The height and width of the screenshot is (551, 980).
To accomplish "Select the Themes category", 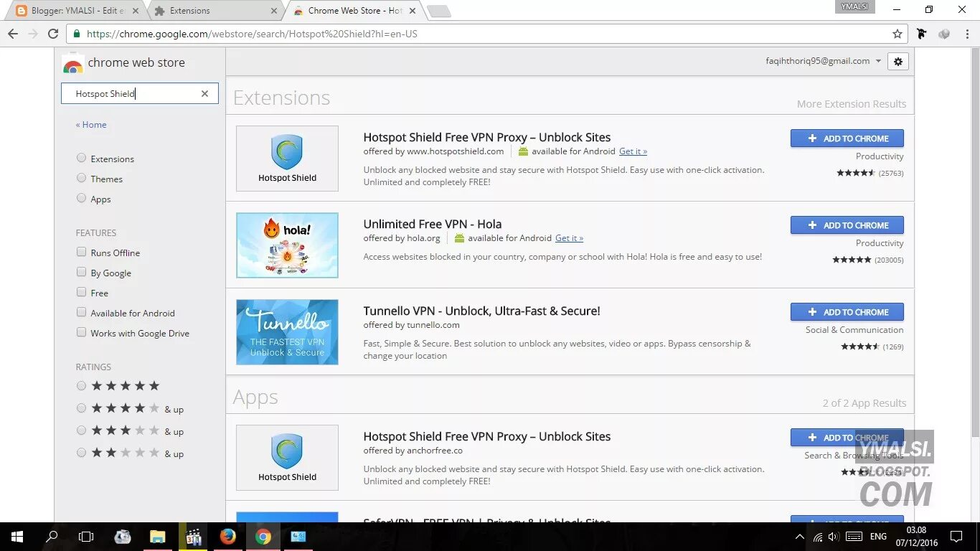I will [81, 179].
